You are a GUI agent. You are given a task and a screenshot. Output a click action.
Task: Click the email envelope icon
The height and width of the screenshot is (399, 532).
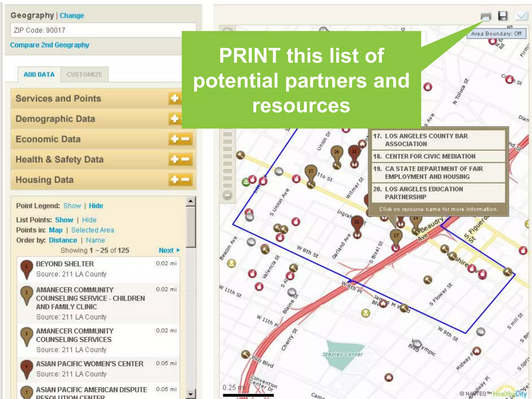521,16
